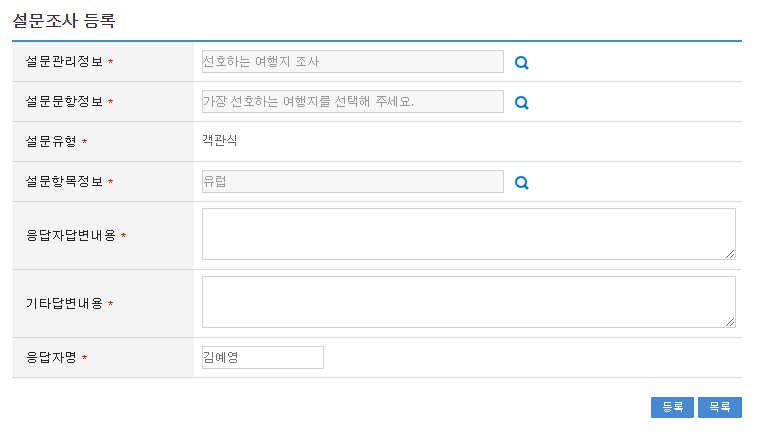This screenshot has height=438, width=757.
Task: Click the 등록 button
Action: pyautogui.click(x=672, y=407)
